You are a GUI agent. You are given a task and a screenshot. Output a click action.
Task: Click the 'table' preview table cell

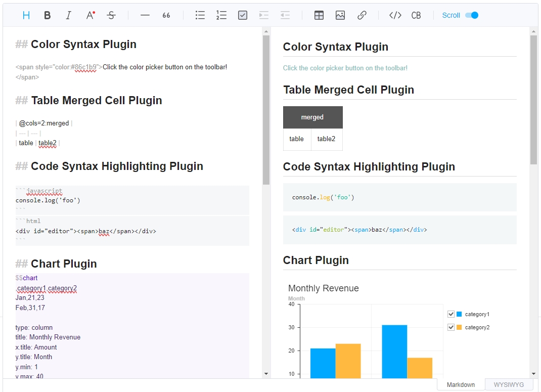point(297,139)
